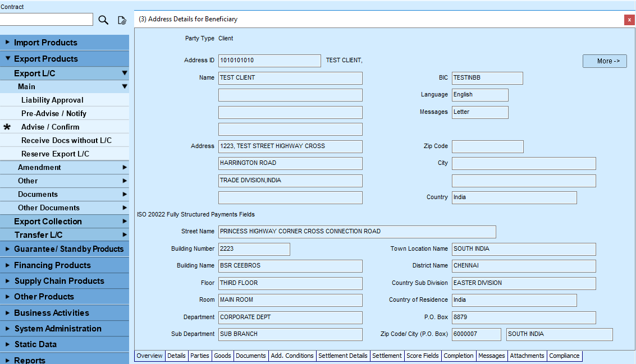This screenshot has width=636, height=364.
Task: Expand the Transfer L/C submenu
Action: pos(65,234)
